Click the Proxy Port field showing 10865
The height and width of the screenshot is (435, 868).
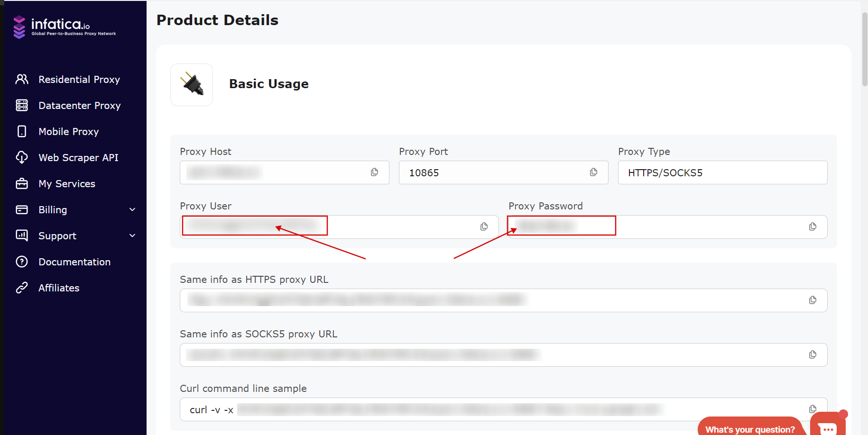(x=504, y=172)
